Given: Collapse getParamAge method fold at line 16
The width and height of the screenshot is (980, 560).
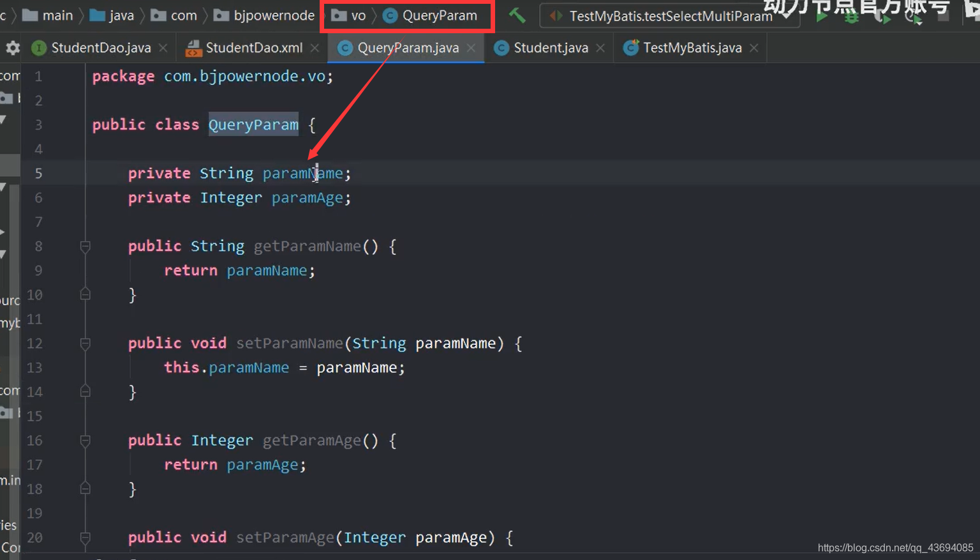Looking at the screenshot, I should (85, 440).
